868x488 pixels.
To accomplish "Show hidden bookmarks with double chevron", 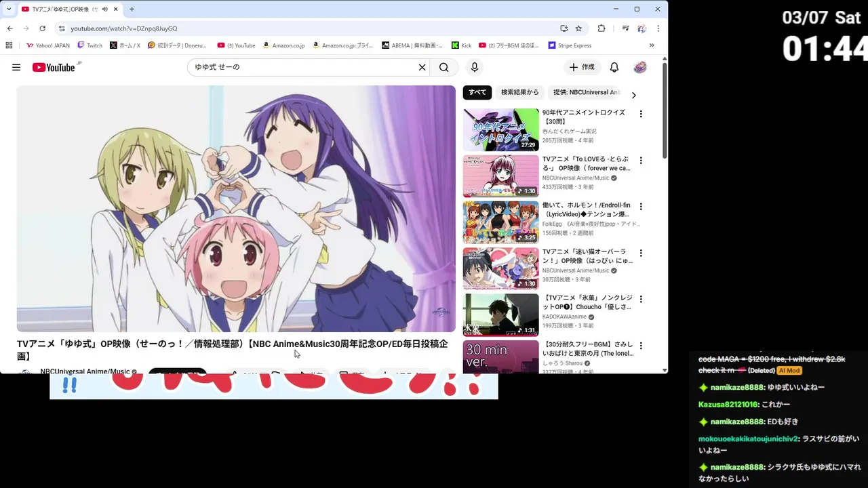I will [652, 45].
